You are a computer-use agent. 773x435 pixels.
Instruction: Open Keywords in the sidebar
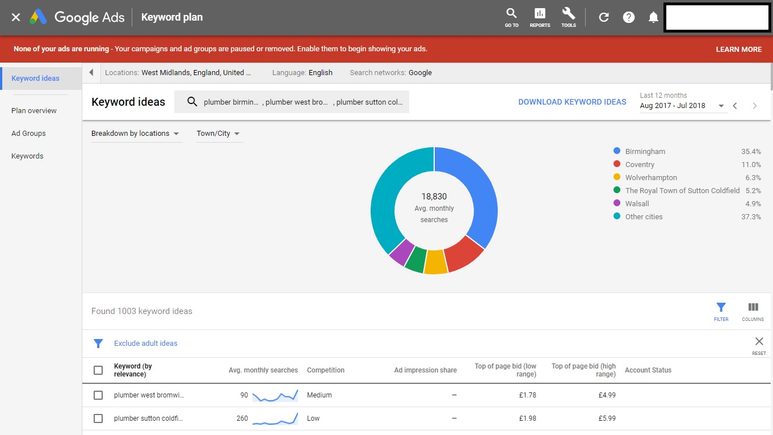(27, 156)
